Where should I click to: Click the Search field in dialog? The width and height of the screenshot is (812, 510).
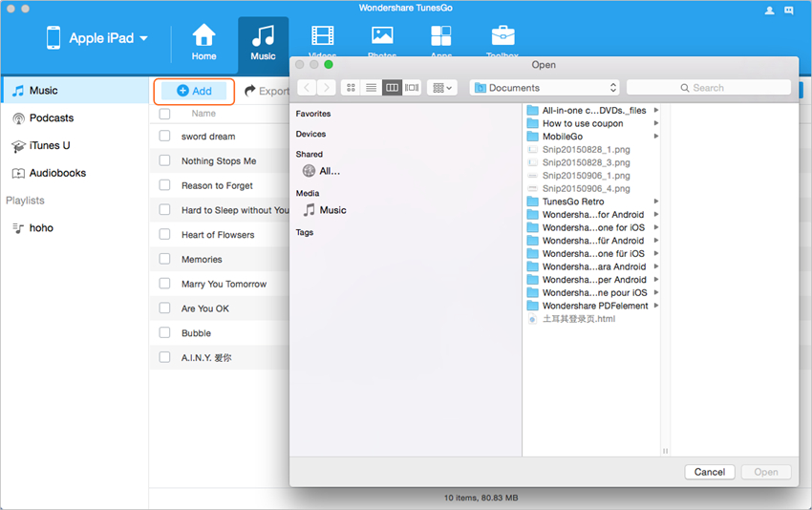(x=708, y=88)
